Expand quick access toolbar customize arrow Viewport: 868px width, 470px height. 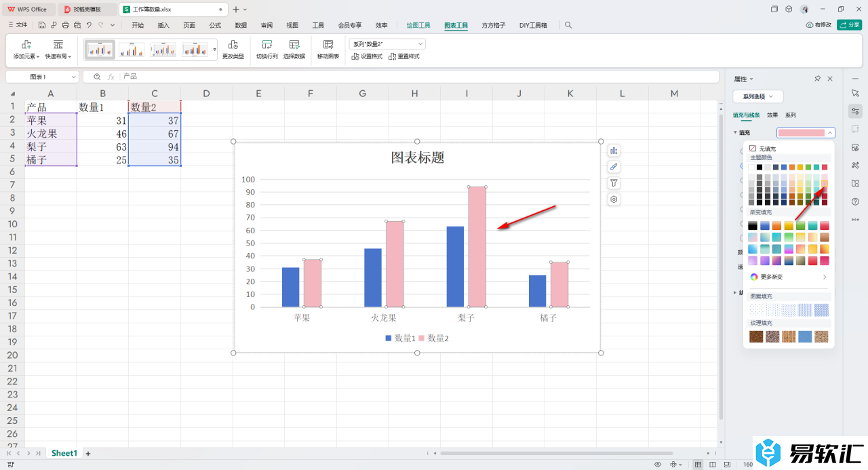click(113, 25)
